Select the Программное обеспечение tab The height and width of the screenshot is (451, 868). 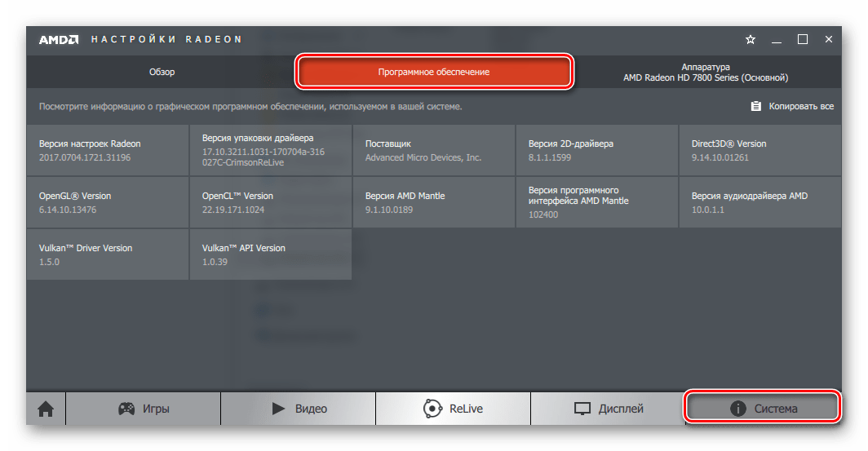(x=434, y=72)
